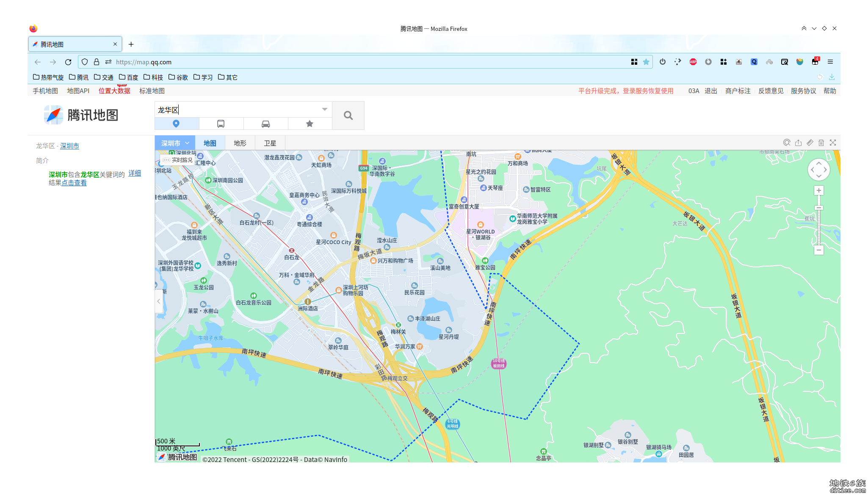Open 商户标注 link

(738, 91)
